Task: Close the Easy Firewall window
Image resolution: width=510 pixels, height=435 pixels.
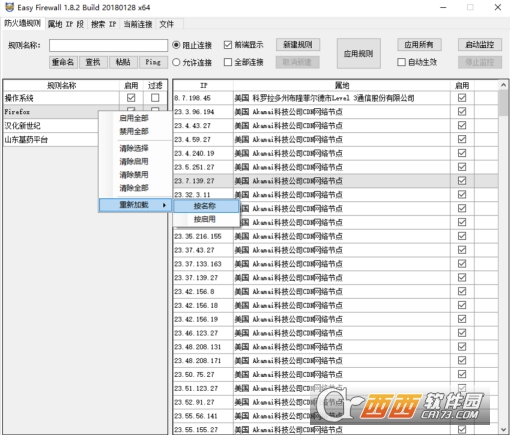Action: pyautogui.click(x=498, y=7)
